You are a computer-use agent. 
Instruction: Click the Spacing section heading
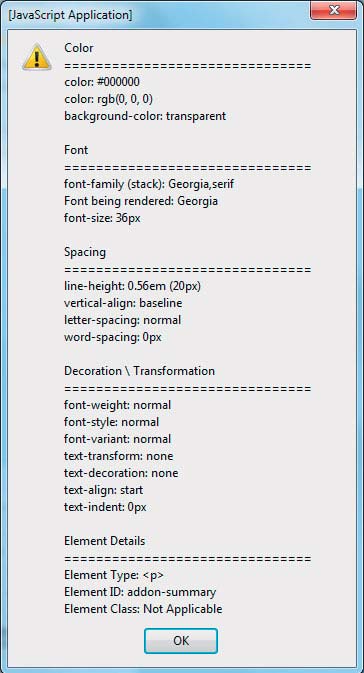(x=85, y=252)
